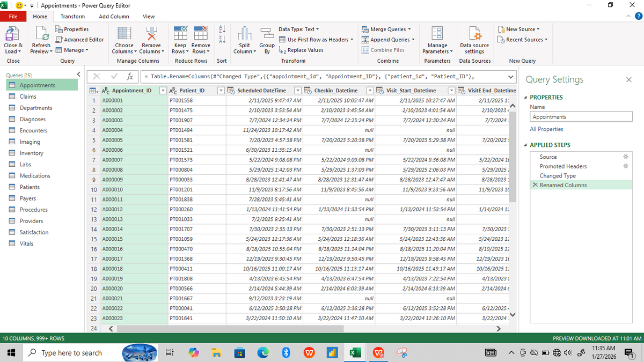Sort descending with the Z-A icon

[x=221, y=40]
